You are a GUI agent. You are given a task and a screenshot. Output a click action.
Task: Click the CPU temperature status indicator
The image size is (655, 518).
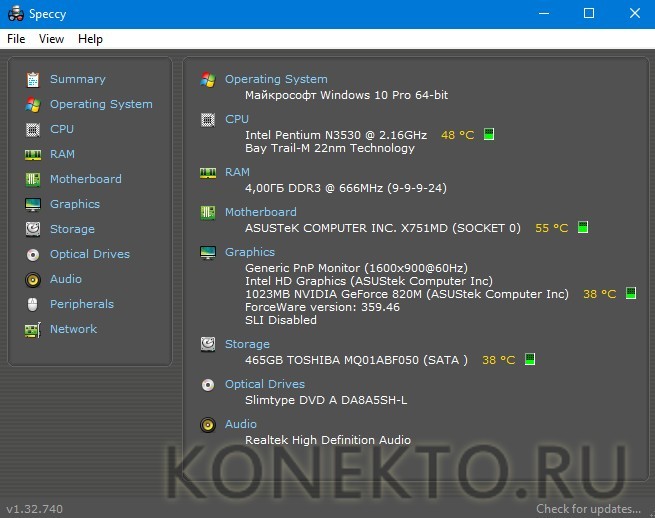pos(489,135)
